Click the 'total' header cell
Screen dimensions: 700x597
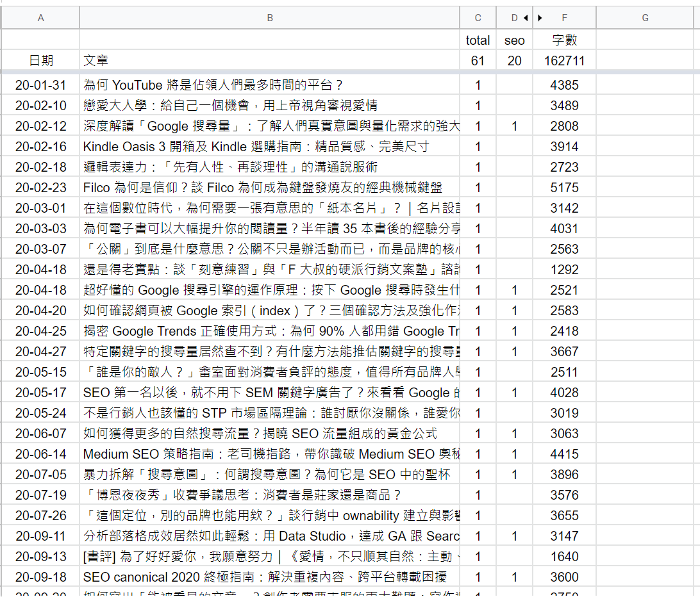pyautogui.click(x=478, y=40)
